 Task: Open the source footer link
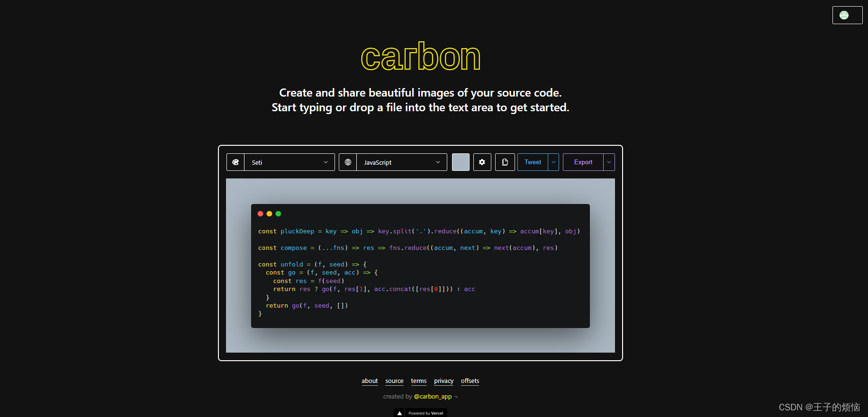394,381
